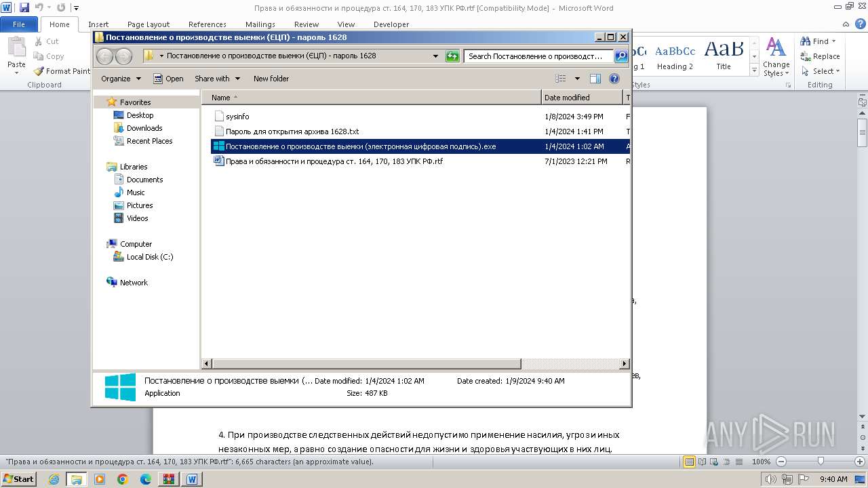Click the Start button on the taskbar

[18, 479]
